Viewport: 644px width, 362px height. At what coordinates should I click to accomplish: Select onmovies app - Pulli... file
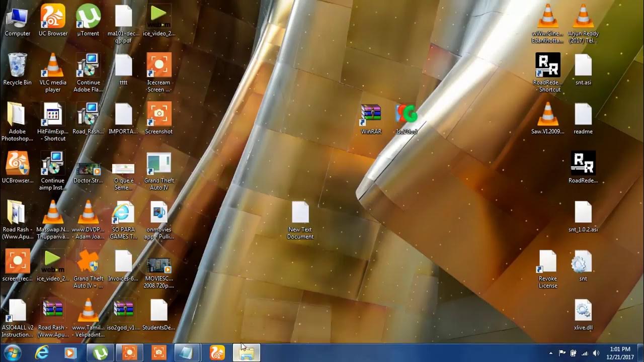[x=159, y=220]
